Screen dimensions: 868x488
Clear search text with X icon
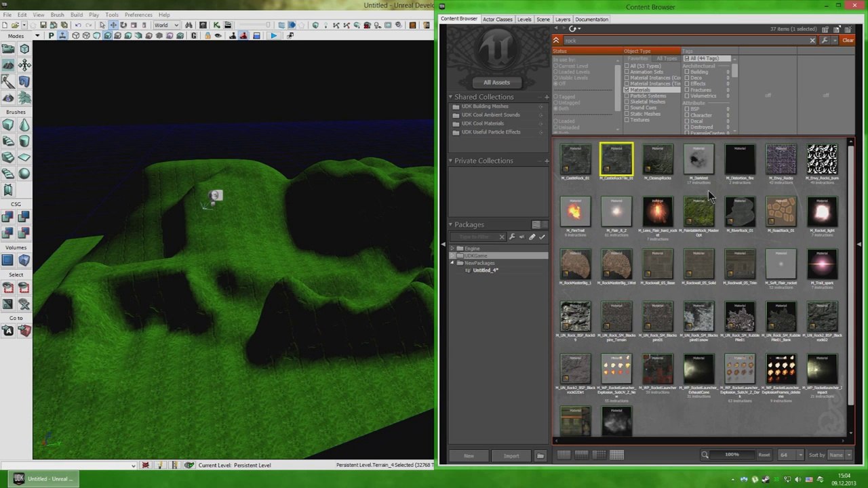812,41
